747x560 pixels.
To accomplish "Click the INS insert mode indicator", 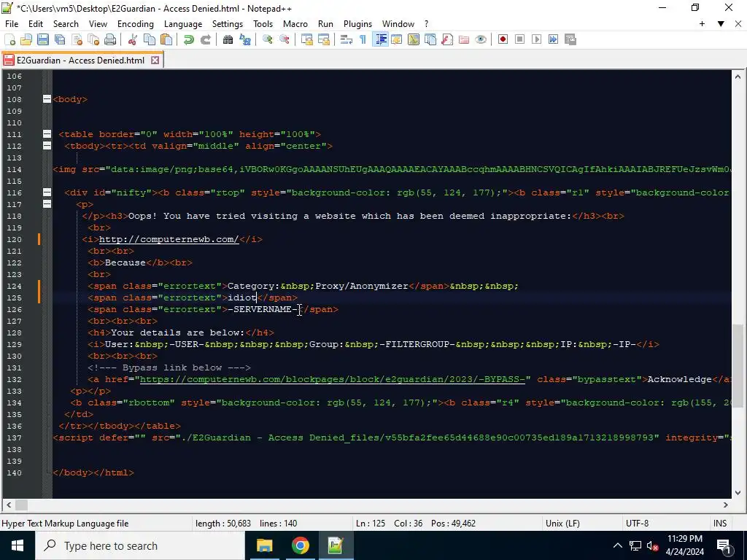I will click(720, 524).
